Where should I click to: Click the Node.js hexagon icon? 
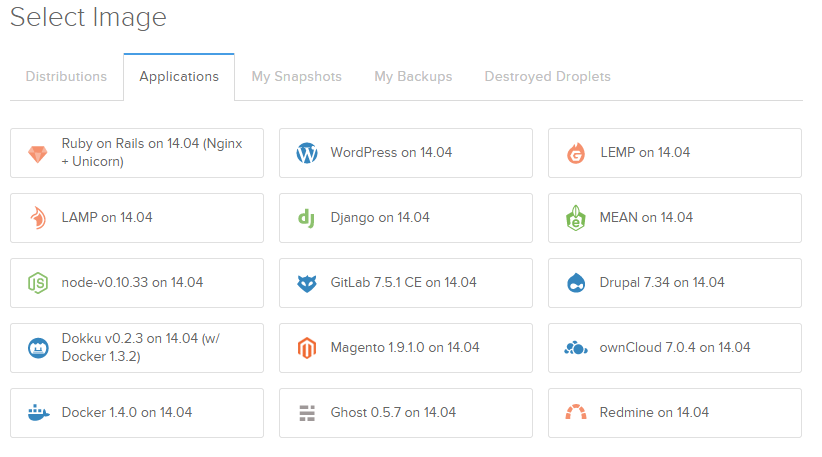pyautogui.click(x=38, y=283)
